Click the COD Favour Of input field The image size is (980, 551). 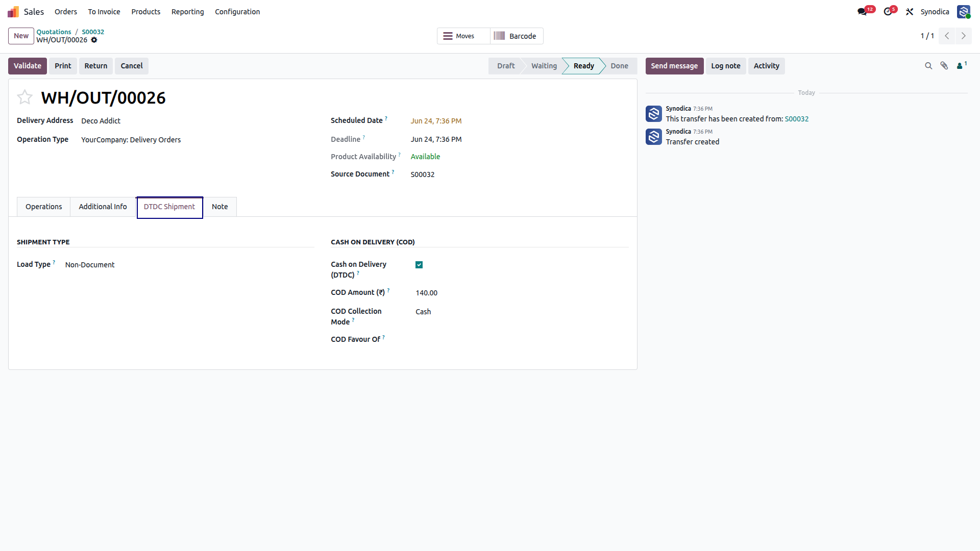click(x=522, y=339)
